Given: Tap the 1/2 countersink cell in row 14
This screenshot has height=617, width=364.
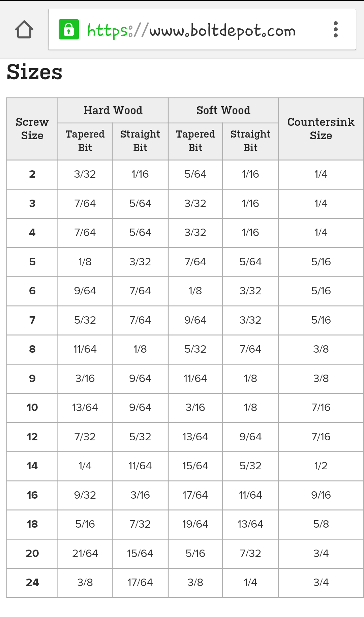Looking at the screenshot, I should pyautogui.click(x=321, y=466).
